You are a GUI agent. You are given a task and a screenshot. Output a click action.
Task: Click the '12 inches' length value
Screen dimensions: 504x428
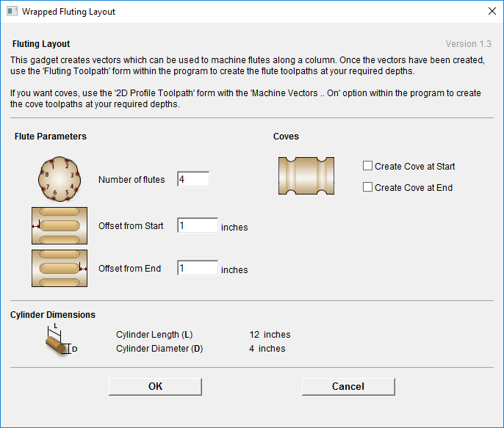tap(270, 335)
